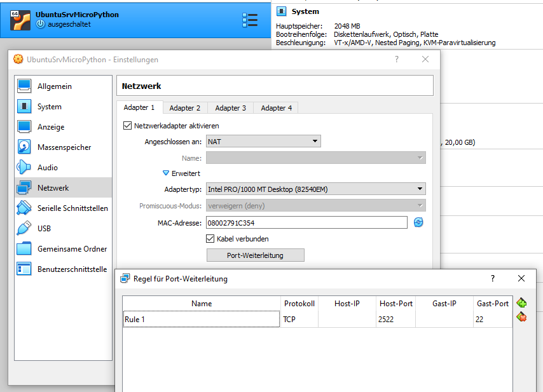This screenshot has height=392, width=543.
Task: Select the UbuntuSrvMicroPython VM entry
Action: click(x=135, y=20)
